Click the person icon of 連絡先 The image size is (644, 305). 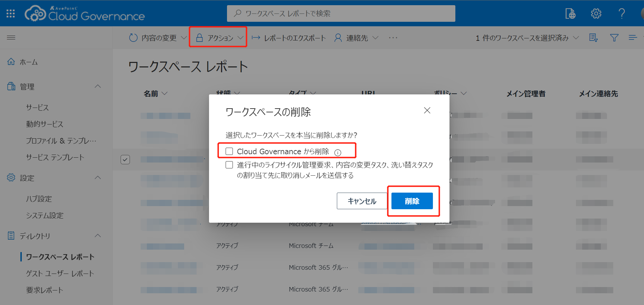click(338, 38)
